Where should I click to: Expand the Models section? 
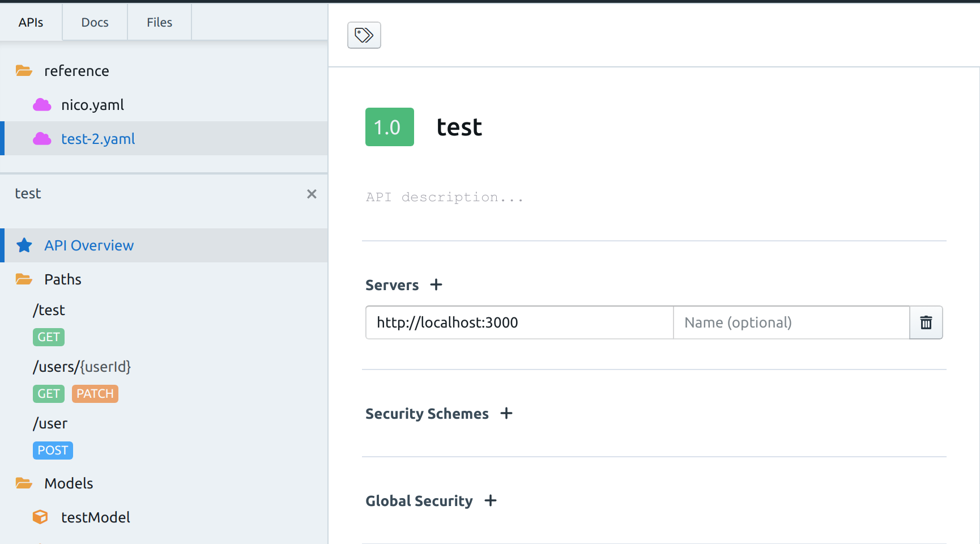(68, 483)
